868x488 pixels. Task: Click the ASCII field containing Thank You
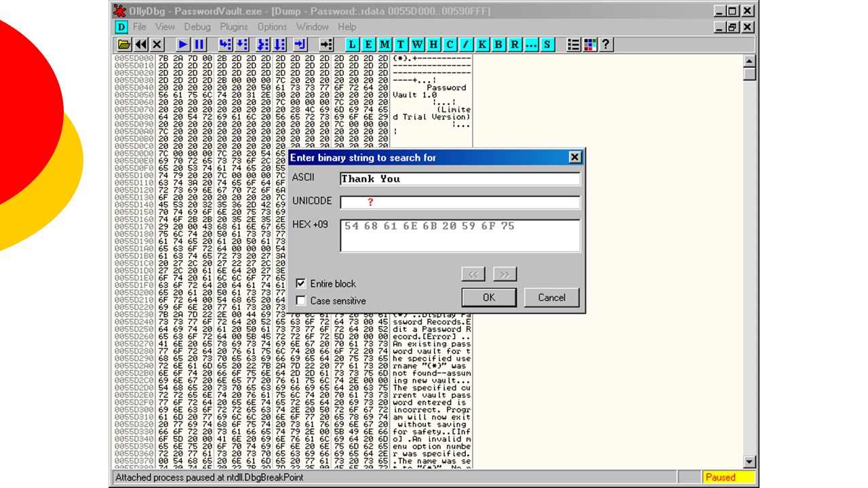click(460, 179)
